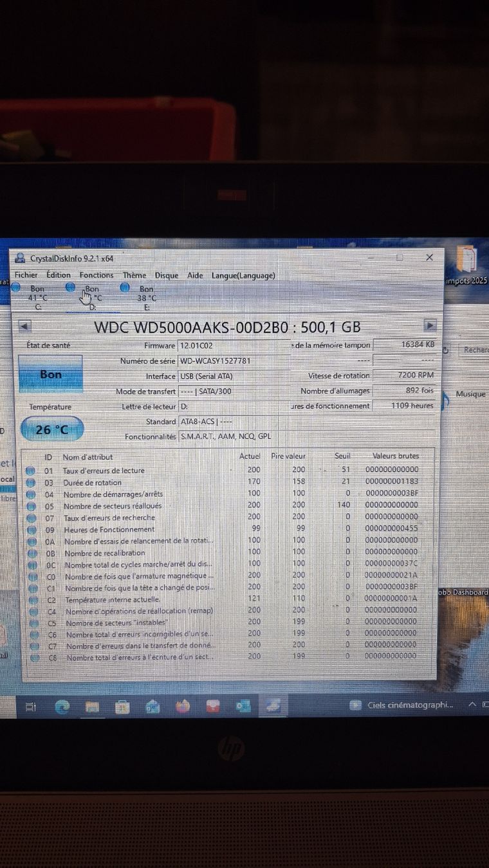Click the 26 °C temperature indicator
This screenshot has width=489, height=868.
(x=52, y=429)
